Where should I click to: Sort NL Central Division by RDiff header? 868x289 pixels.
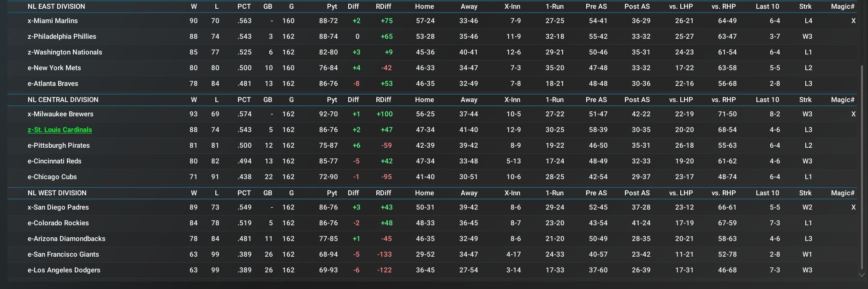tap(383, 100)
